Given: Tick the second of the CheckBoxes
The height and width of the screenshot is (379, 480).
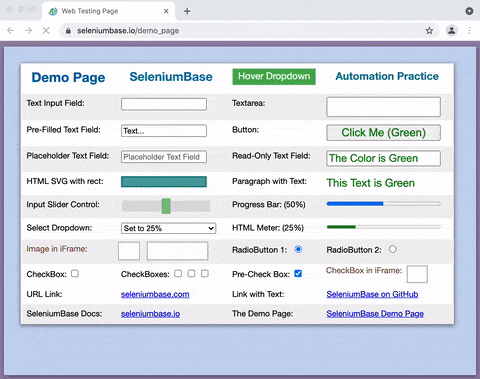Looking at the screenshot, I should click(191, 274).
